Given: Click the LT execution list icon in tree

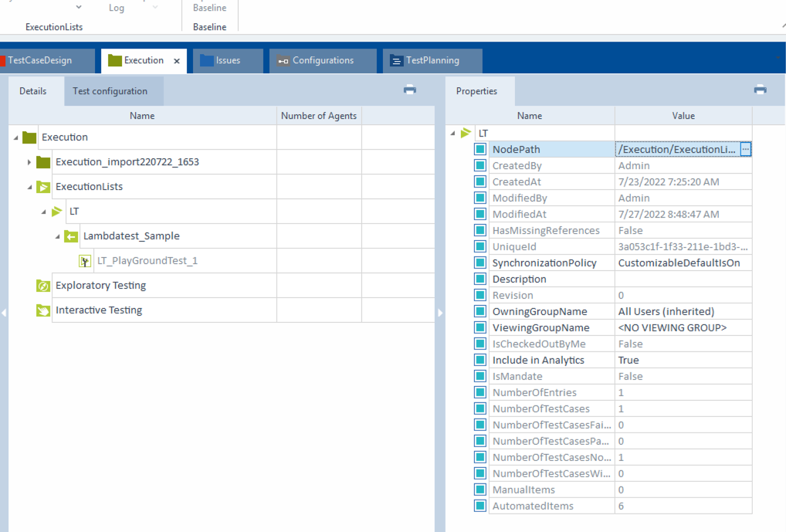Looking at the screenshot, I should point(57,212).
